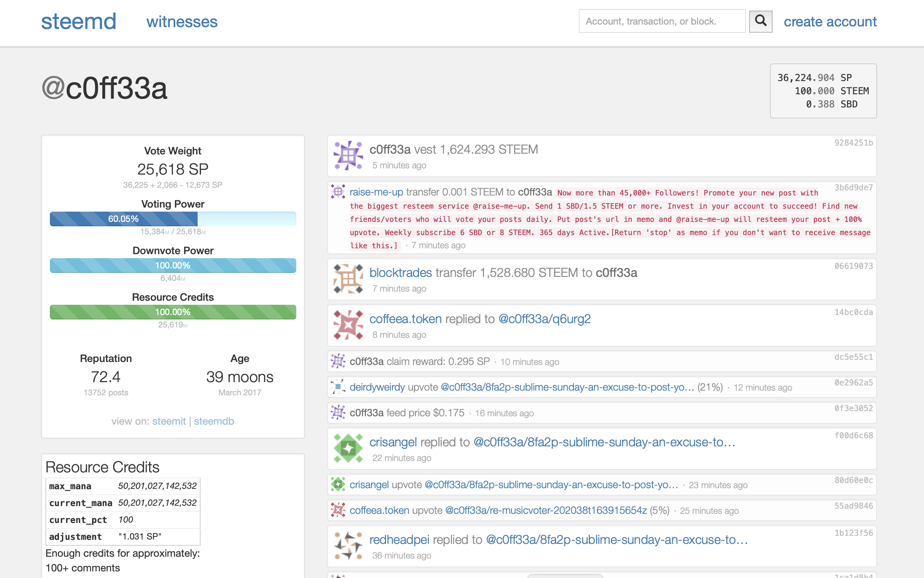Open transaction 3b6d9de7
The height and width of the screenshot is (578, 924).
point(853,188)
